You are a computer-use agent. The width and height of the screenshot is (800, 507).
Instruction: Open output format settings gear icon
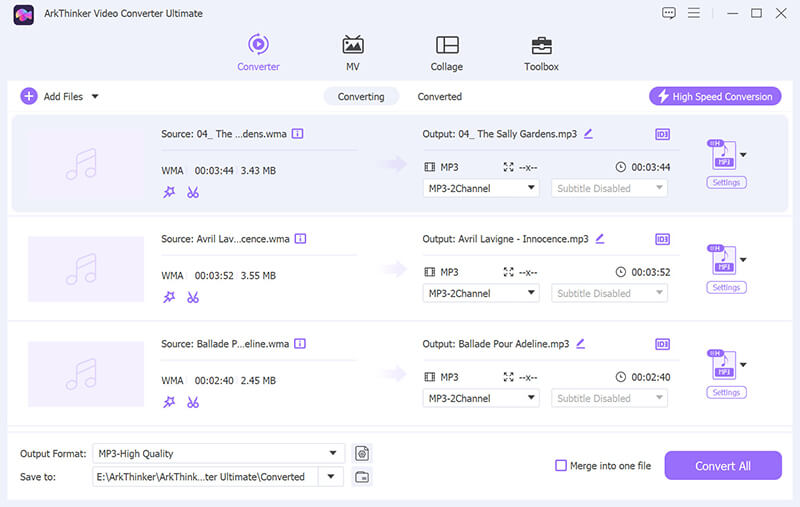pyautogui.click(x=362, y=453)
